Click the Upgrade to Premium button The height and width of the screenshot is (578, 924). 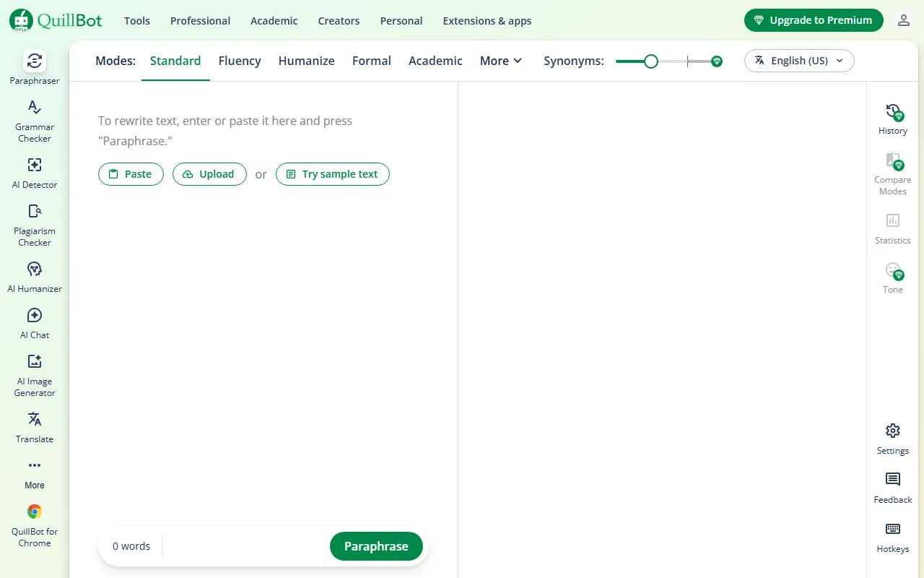tap(813, 20)
